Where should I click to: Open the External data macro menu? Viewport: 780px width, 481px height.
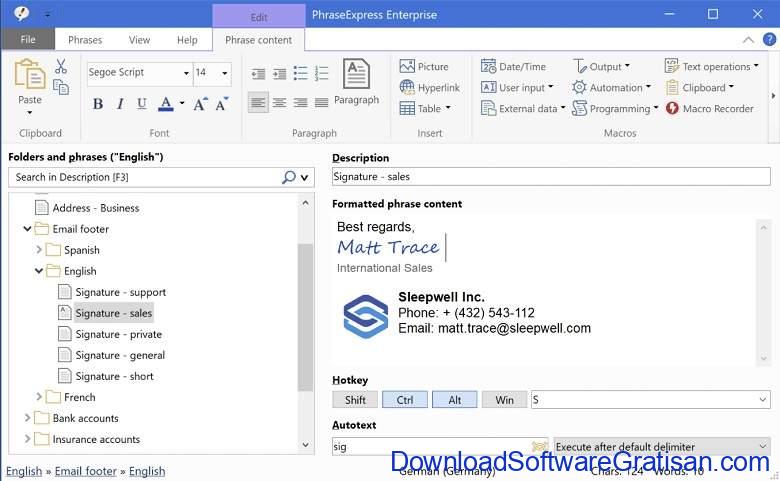coord(523,108)
